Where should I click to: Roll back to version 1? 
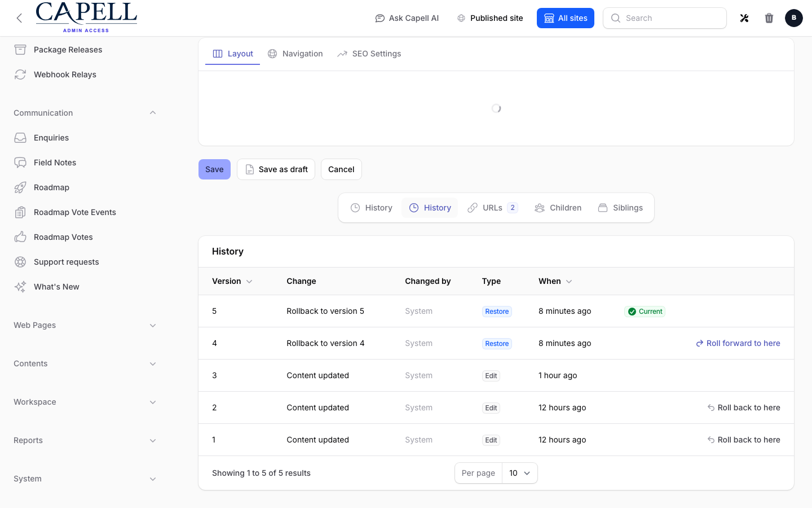(x=744, y=440)
